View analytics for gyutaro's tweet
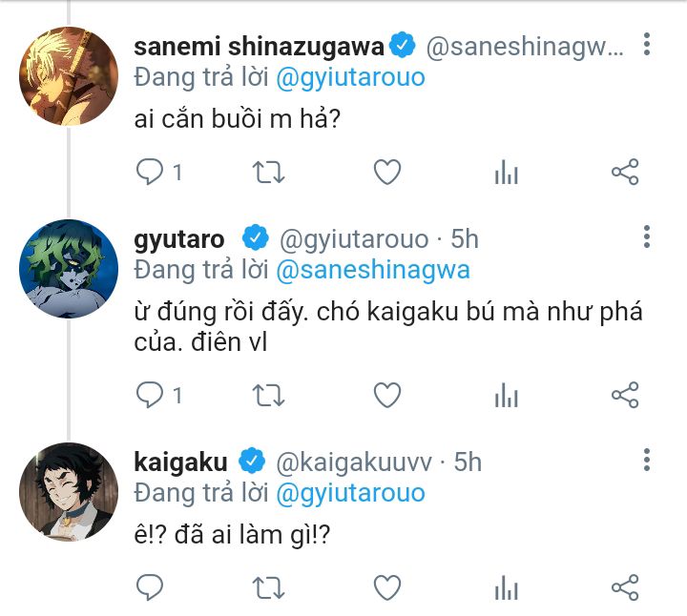The image size is (687, 616). [x=506, y=395]
